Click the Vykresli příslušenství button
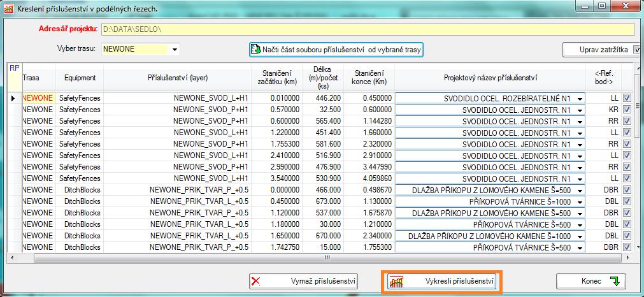 coord(442,282)
